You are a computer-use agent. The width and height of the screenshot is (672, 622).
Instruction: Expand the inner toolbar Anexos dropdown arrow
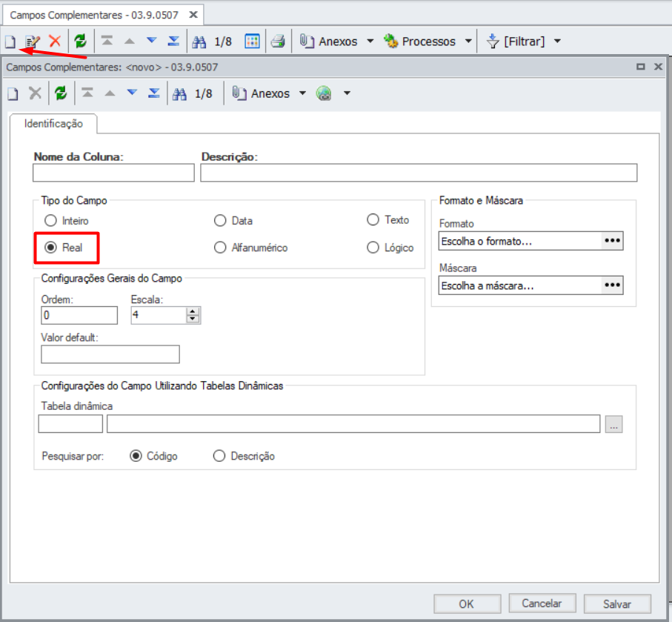[x=302, y=93]
